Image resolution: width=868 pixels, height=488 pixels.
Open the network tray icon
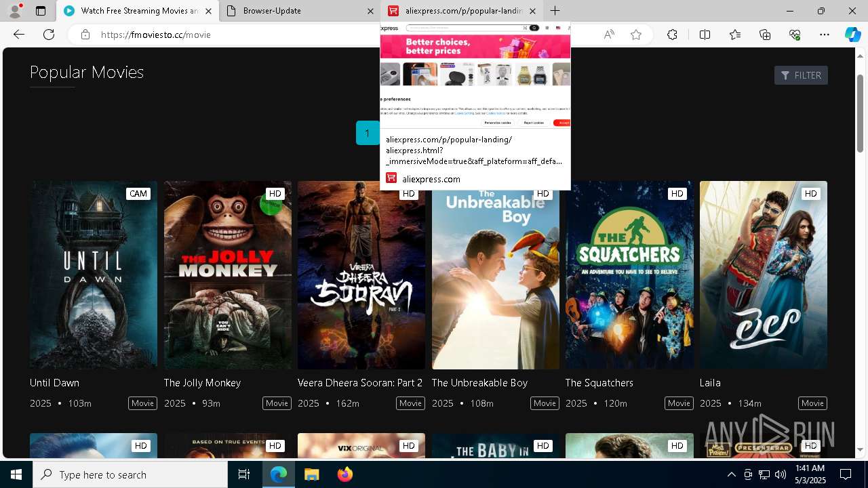764,474
